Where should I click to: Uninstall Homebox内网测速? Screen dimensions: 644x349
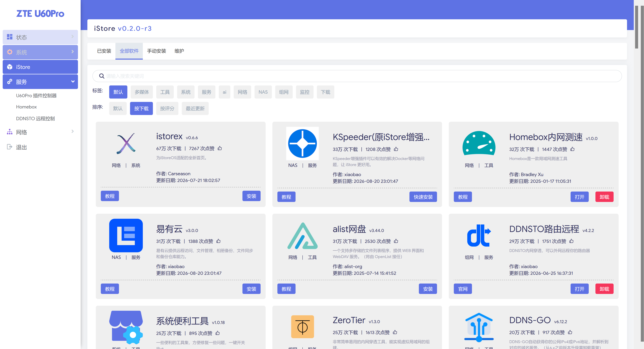(604, 197)
